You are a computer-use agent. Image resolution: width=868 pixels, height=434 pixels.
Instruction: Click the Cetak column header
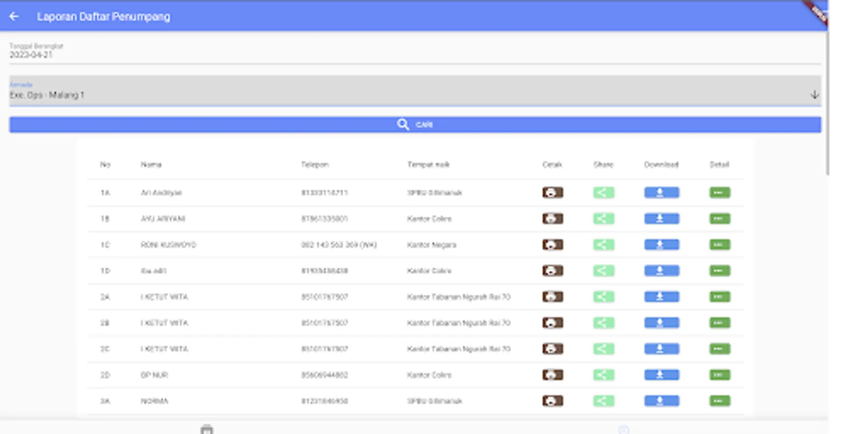tap(552, 165)
